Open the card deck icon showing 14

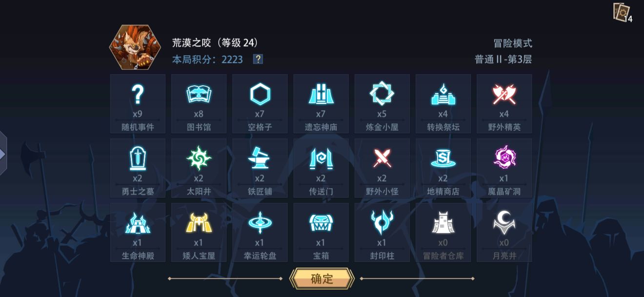coord(622,12)
